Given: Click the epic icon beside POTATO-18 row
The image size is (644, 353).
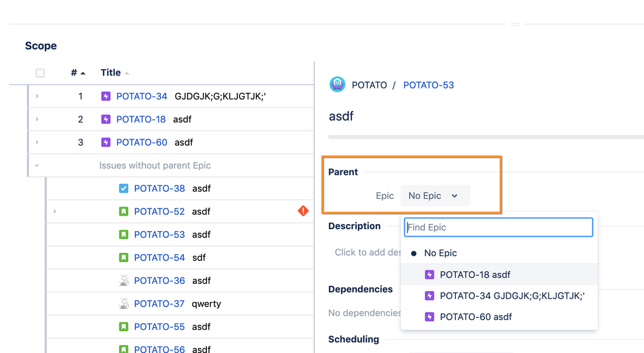Looking at the screenshot, I should (106, 119).
